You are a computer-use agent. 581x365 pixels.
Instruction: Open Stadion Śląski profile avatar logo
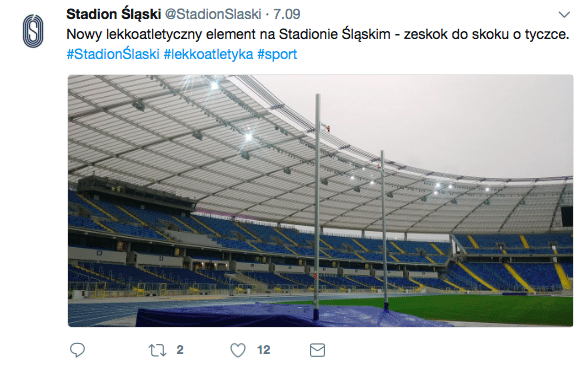coord(33,31)
